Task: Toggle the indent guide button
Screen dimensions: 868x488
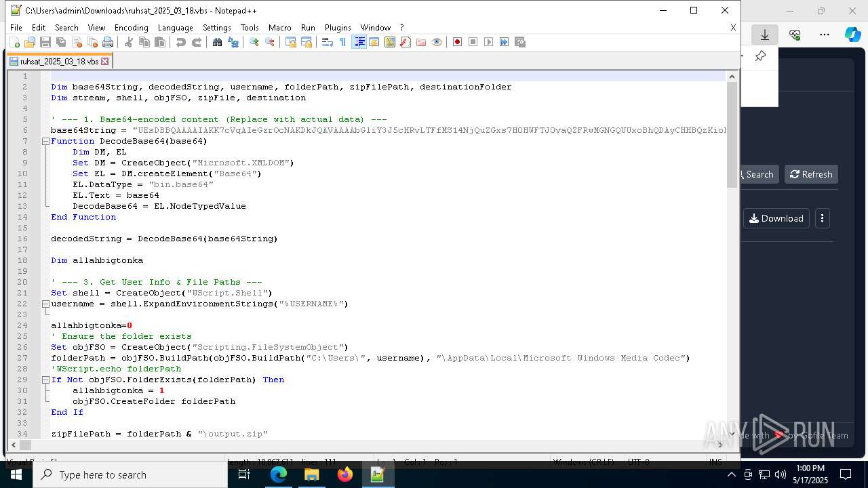Action: point(359,42)
